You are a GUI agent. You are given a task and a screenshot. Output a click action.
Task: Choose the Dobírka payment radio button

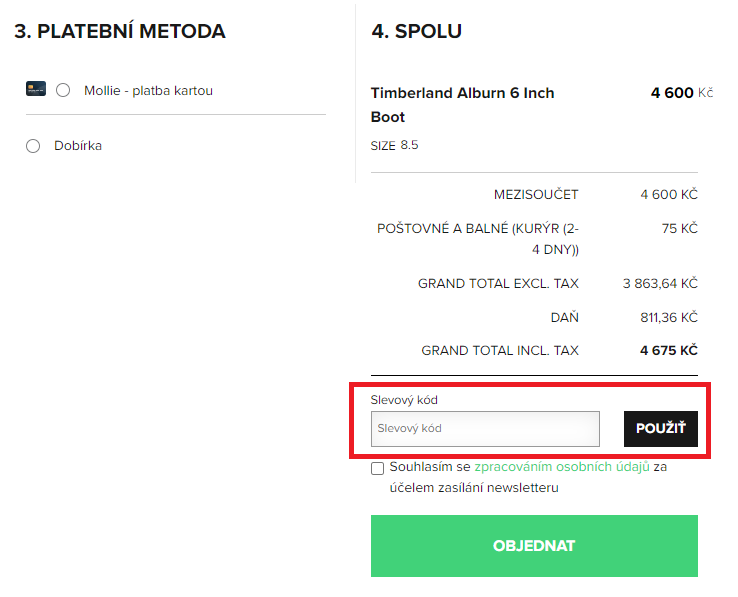[x=33, y=145]
